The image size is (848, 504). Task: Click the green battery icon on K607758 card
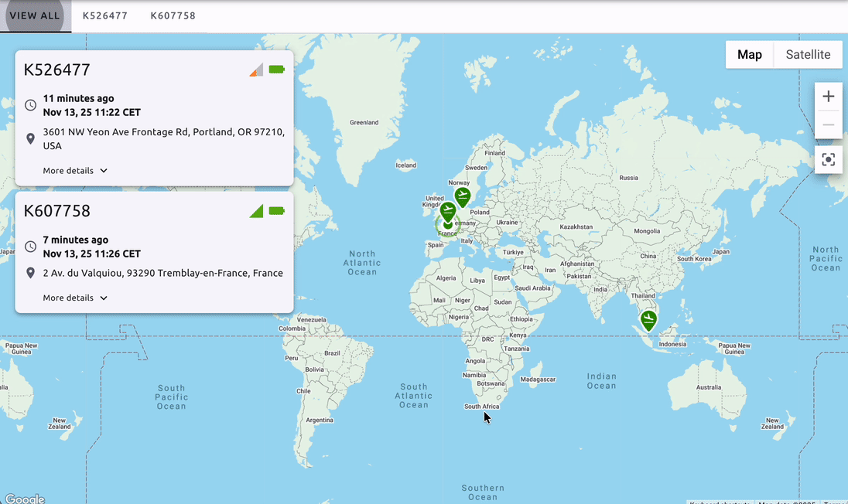277,210
